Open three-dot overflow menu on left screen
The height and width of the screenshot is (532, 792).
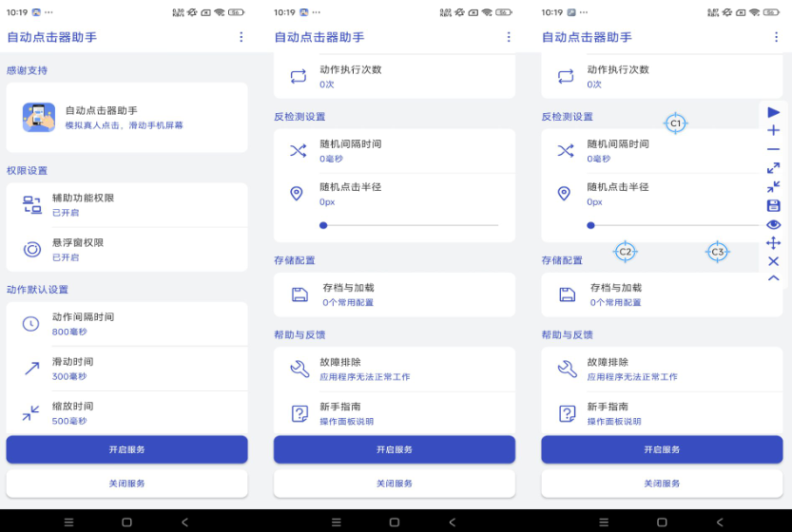[x=241, y=37]
